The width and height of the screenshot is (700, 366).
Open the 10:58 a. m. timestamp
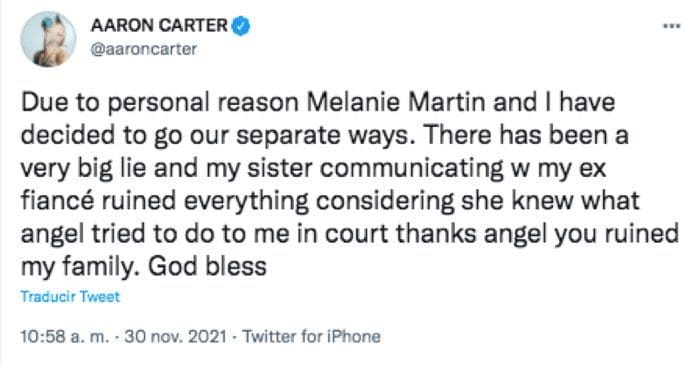click(x=65, y=336)
